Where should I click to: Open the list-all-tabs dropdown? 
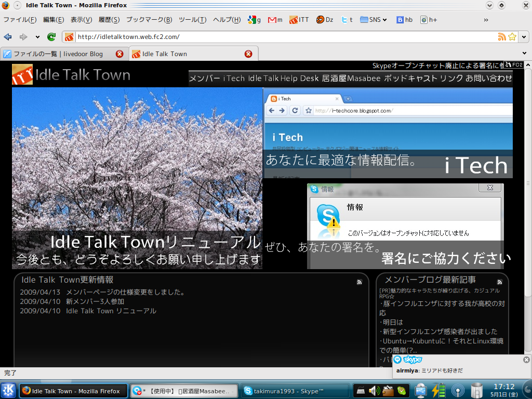524,53
